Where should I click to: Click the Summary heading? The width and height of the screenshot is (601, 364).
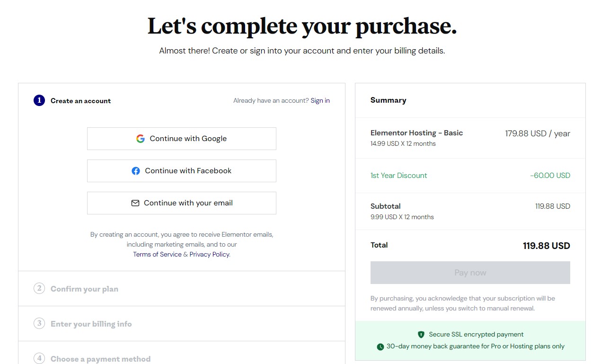389,100
